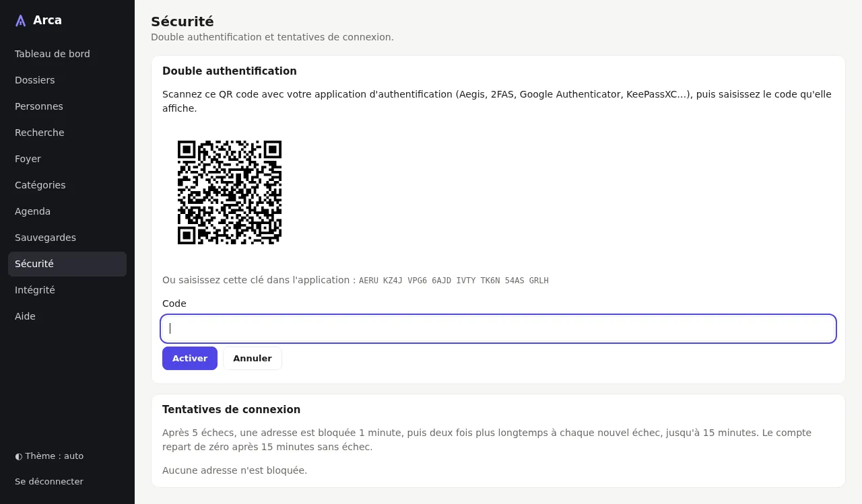Navigate to Recherche
The image size is (862, 504).
tap(67, 133)
